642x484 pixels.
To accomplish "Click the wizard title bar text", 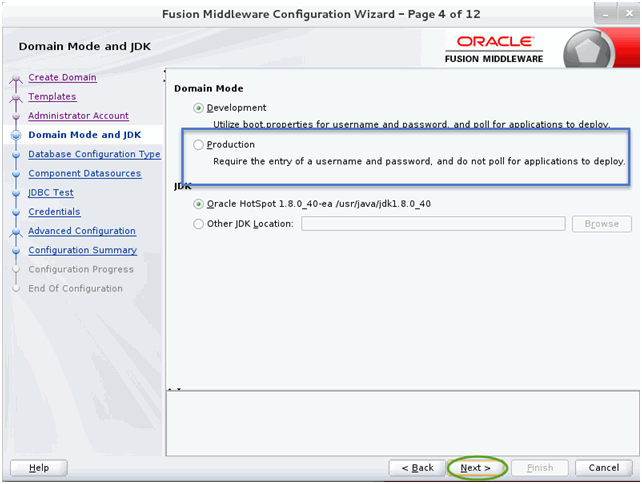I will pos(321,14).
